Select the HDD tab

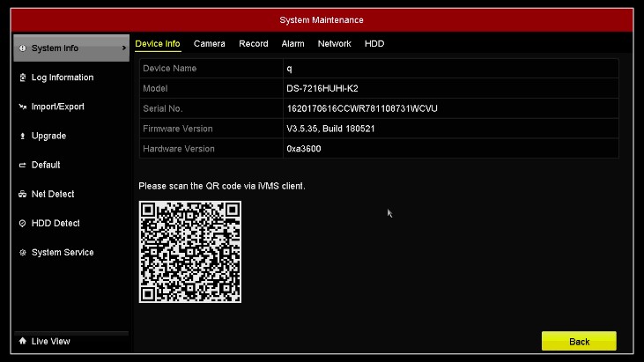pyautogui.click(x=374, y=43)
